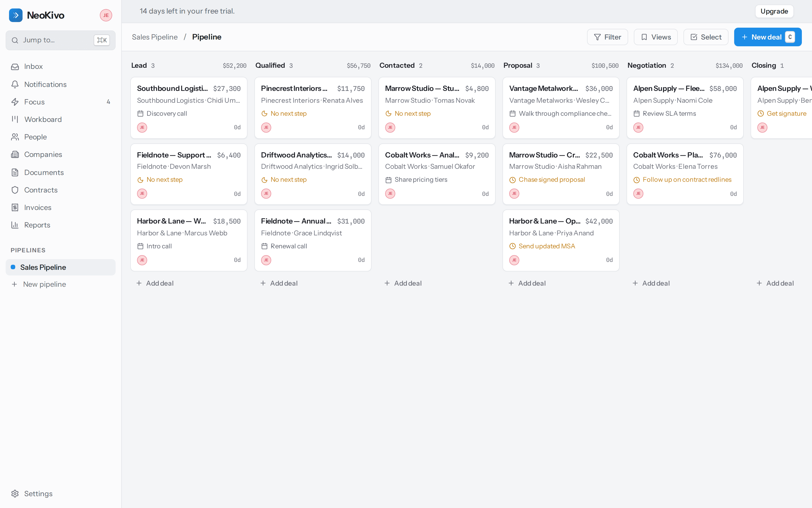This screenshot has height=508, width=812.
Task: Click Share pricing tiers calendar icon
Action: click(389, 180)
